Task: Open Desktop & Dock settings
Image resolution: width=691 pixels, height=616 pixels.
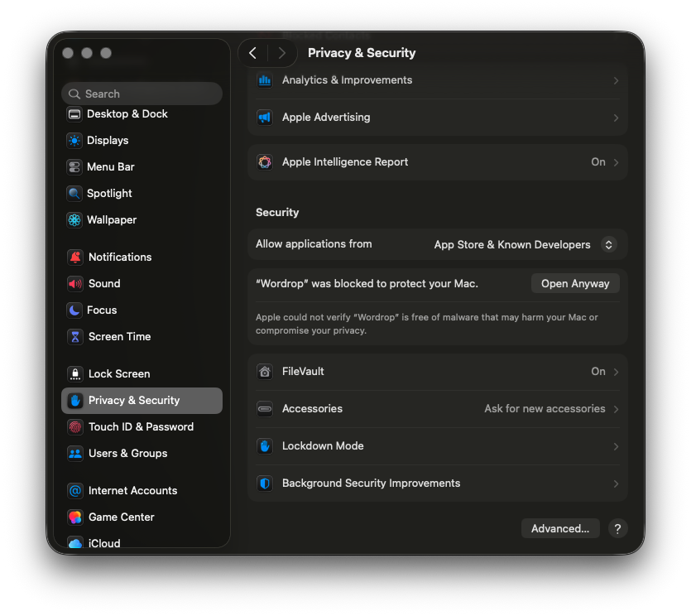Action: coord(142,114)
